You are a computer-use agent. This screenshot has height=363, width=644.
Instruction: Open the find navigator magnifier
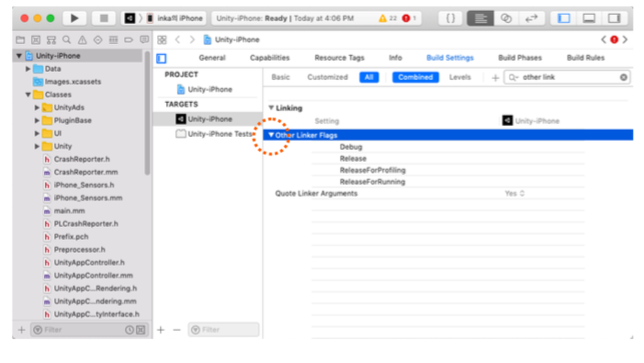coord(66,40)
